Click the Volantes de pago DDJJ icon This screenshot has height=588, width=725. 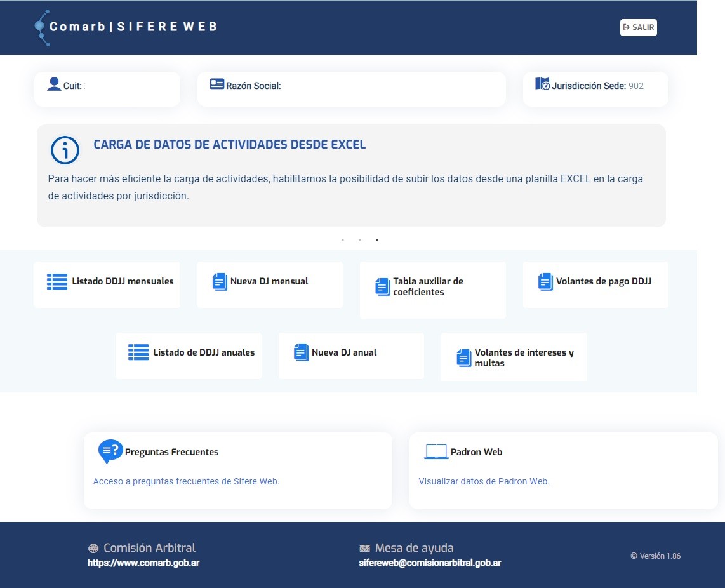click(545, 281)
